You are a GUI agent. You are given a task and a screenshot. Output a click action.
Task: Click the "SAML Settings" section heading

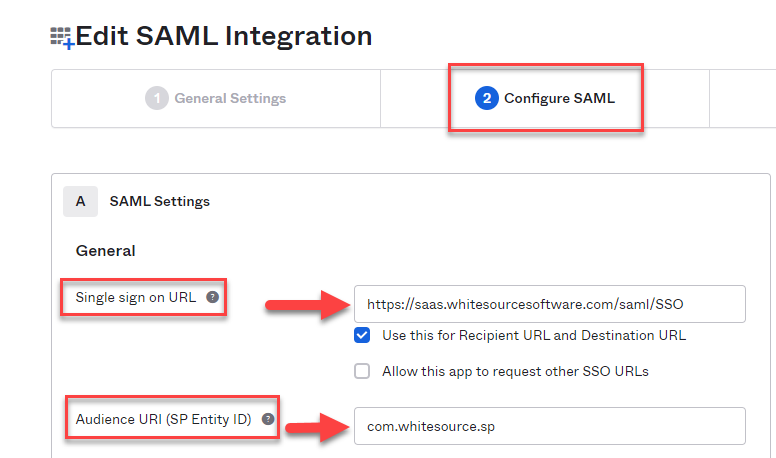pyautogui.click(x=159, y=201)
